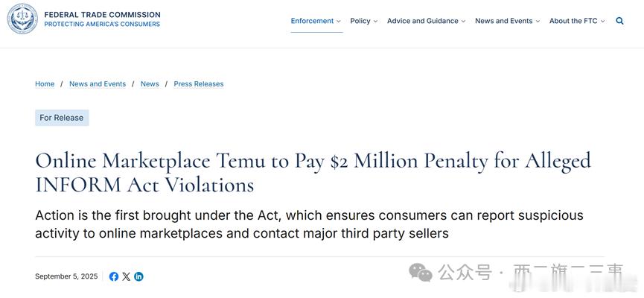Viewport: 644px width, 298px height.
Task: Open the News breadcrumb link
Action: point(150,84)
